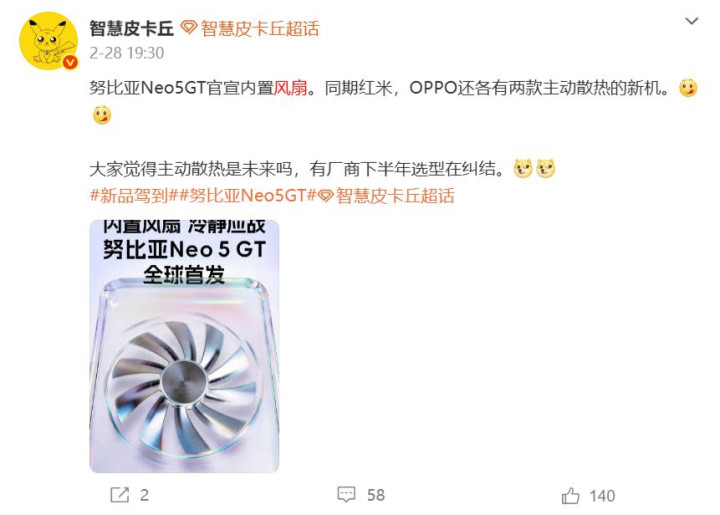Click the post timestamp 2-28 19:30
Image resolution: width=720 pixels, height=515 pixels.
(x=126, y=53)
